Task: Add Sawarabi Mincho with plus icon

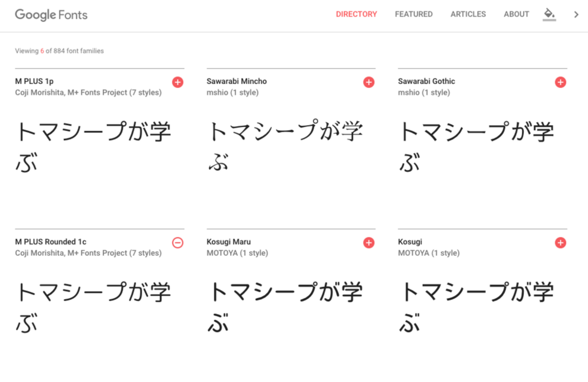Action: point(369,82)
